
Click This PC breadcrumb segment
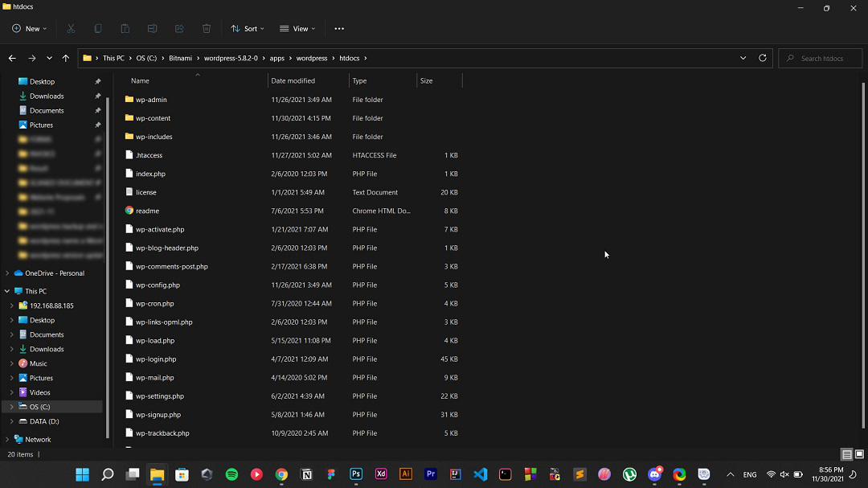pos(113,58)
